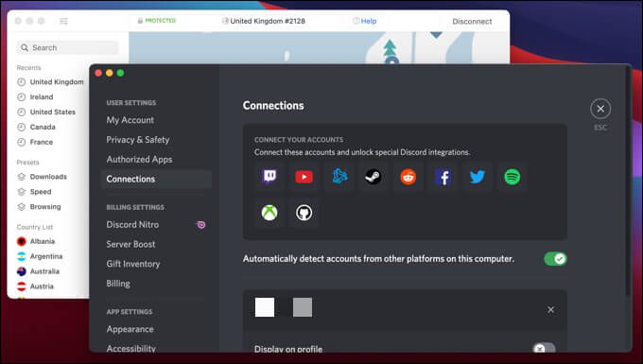The height and width of the screenshot is (364, 643).
Task: Click the Browsing preset layers icon
Action: 22,207
